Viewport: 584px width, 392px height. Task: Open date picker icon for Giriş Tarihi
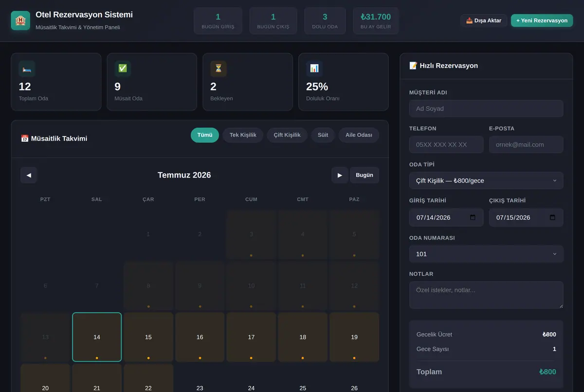coord(473,217)
